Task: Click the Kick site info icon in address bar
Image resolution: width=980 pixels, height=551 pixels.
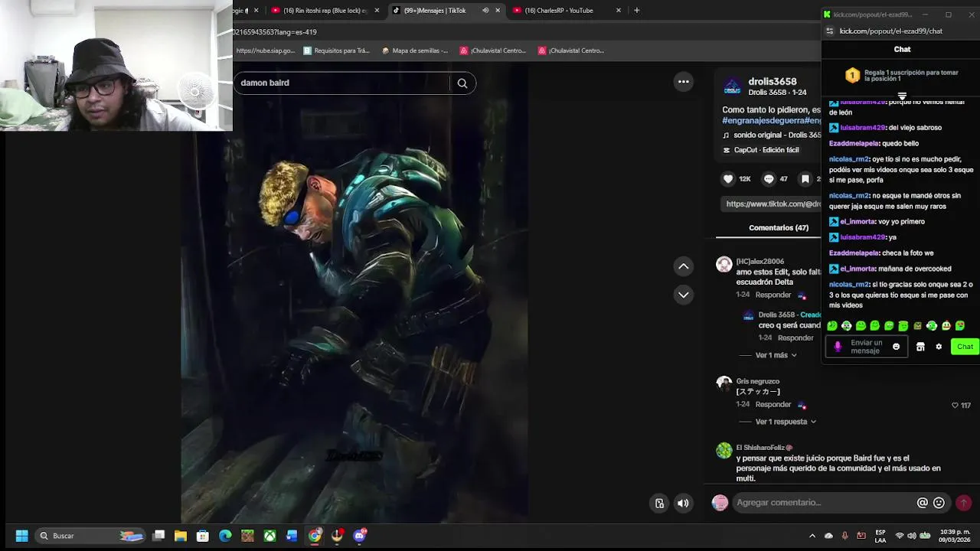Action: tap(829, 31)
